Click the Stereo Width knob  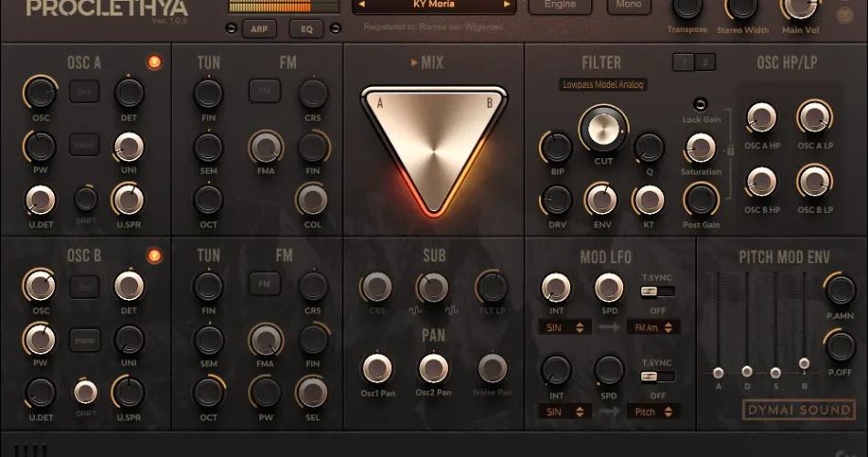click(x=742, y=6)
